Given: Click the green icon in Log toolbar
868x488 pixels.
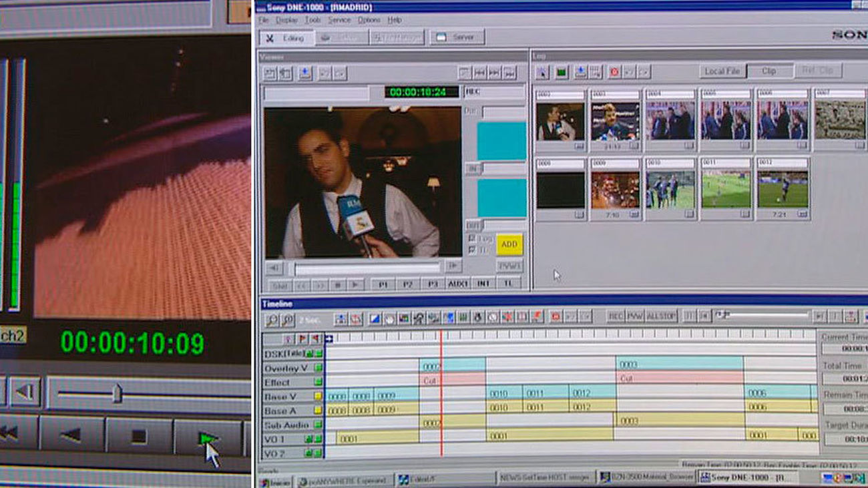Looking at the screenshot, I should (x=561, y=71).
